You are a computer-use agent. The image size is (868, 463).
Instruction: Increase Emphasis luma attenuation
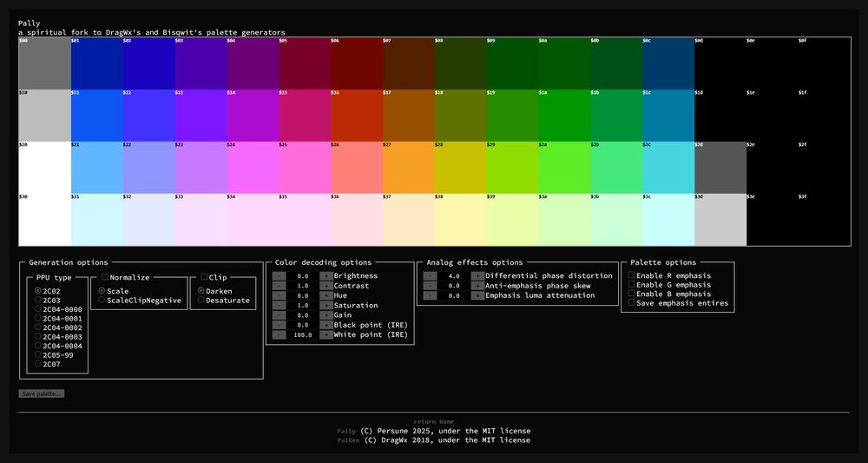(477, 295)
